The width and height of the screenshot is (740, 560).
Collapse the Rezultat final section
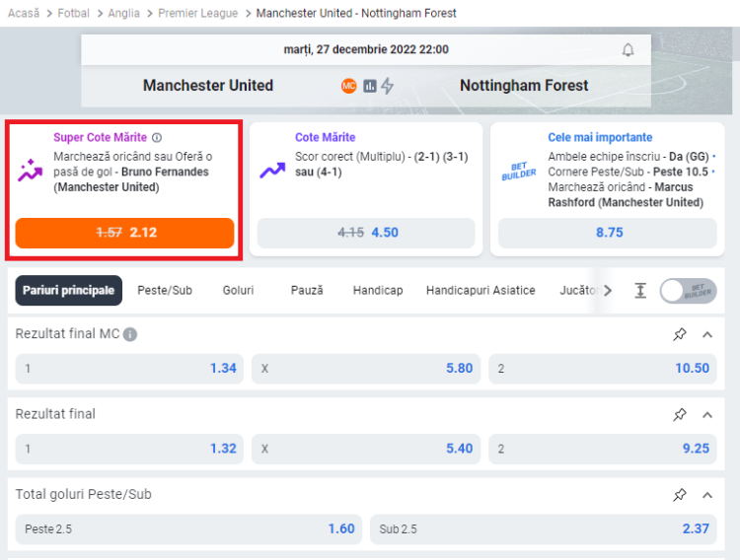707,414
